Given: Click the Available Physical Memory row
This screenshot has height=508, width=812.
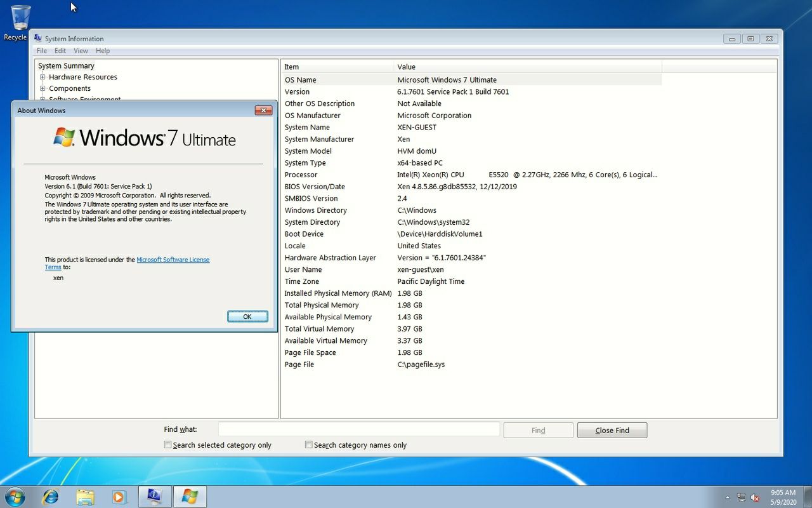Looking at the screenshot, I should point(471,317).
